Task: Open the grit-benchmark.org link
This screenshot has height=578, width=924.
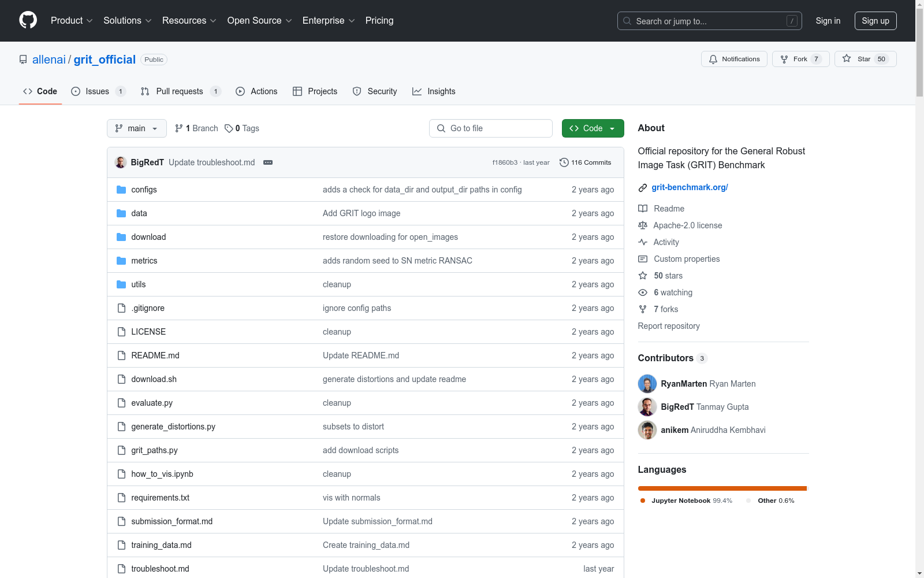Action: pyautogui.click(x=690, y=187)
